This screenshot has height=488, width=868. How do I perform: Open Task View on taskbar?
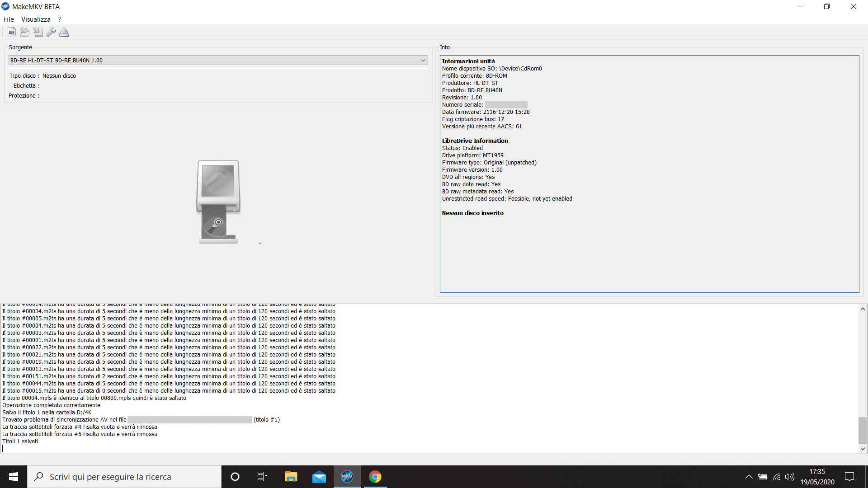pos(262,477)
